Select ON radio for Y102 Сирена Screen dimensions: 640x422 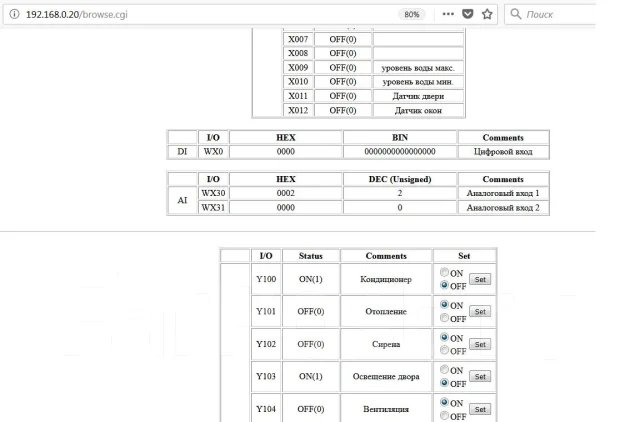coord(444,337)
